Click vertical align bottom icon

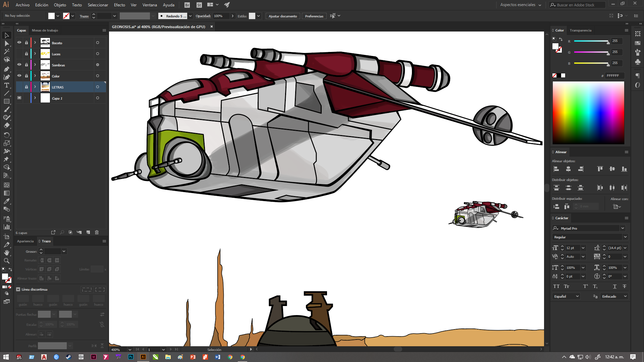(x=624, y=169)
